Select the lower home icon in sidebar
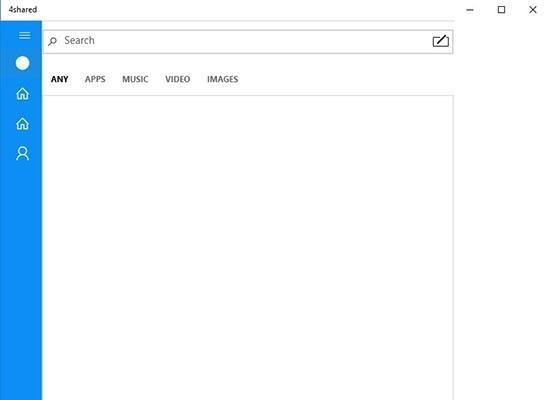 point(23,124)
